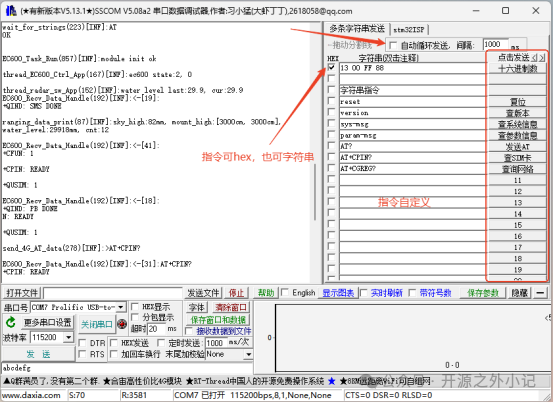This screenshot has height=403, width=554.
Task: Click the send button labeled 15
Action: pyautogui.click(x=517, y=225)
